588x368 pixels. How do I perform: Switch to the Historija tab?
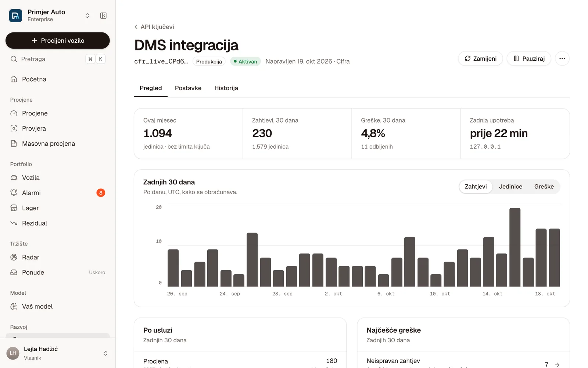[226, 88]
